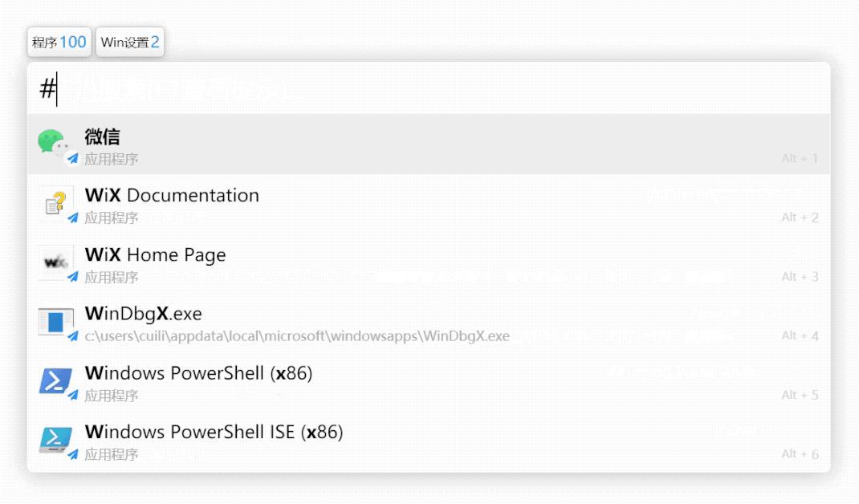This screenshot has height=504, width=859.
Task: Click the WeChat green chat icon
Action: pyautogui.click(x=54, y=143)
